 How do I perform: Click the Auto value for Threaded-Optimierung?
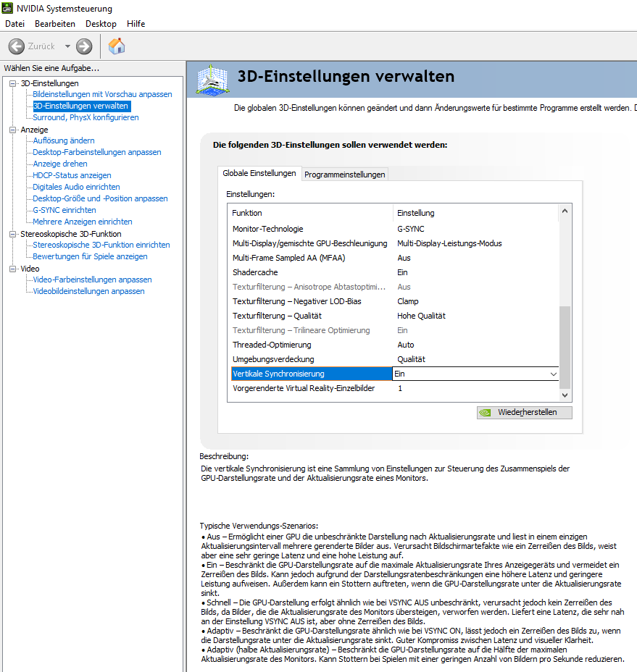click(405, 345)
